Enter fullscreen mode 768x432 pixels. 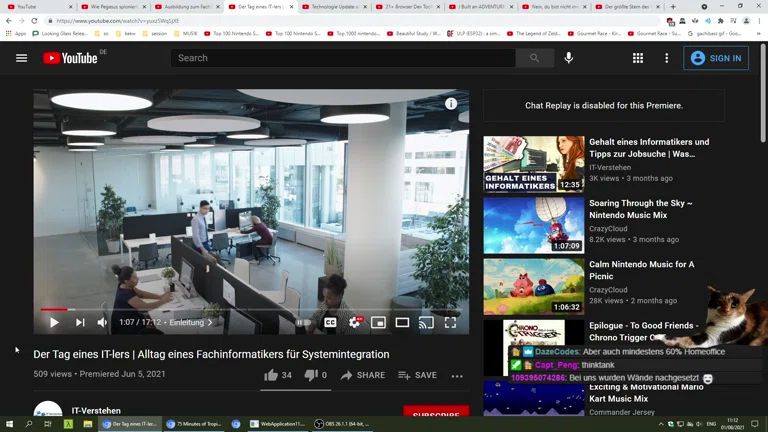tap(450, 323)
